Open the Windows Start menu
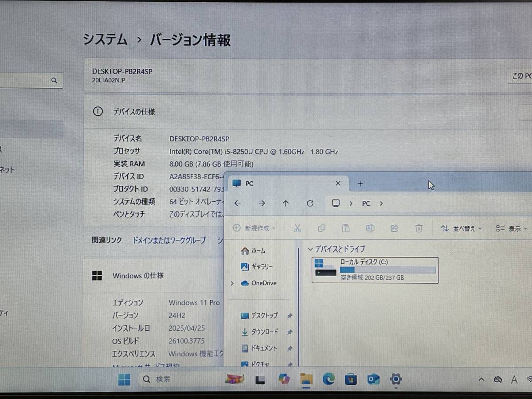The width and height of the screenshot is (532, 399). tap(124, 379)
